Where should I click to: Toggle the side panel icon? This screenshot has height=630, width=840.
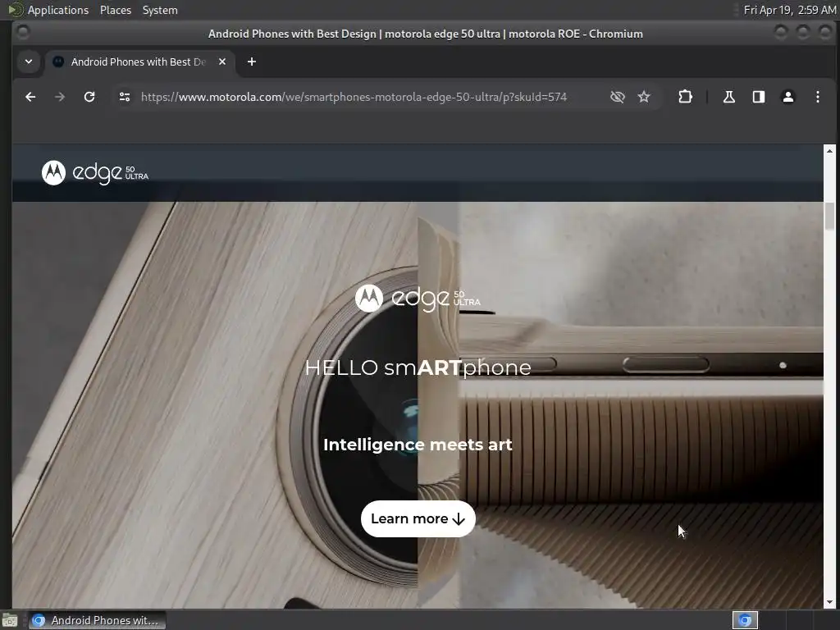coord(759,97)
